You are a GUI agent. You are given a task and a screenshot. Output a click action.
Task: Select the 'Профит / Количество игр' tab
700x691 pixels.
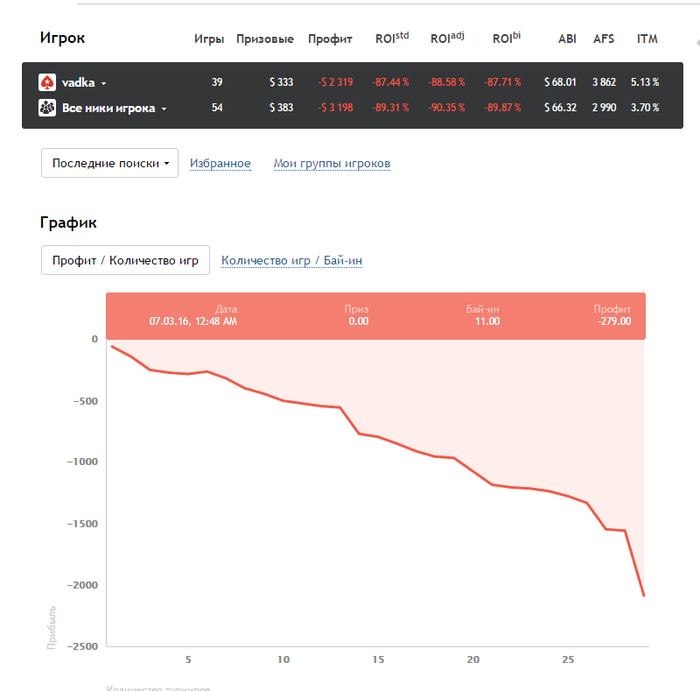point(125,260)
